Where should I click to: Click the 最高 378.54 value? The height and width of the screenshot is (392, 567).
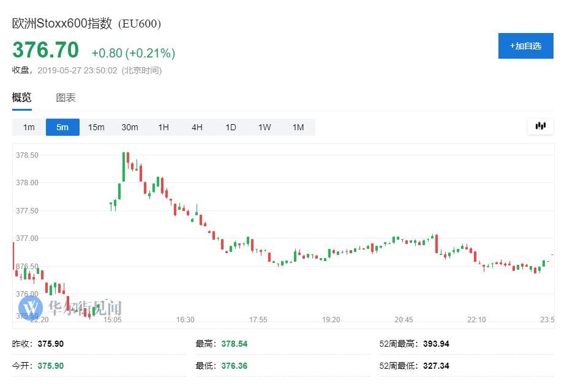tap(234, 344)
